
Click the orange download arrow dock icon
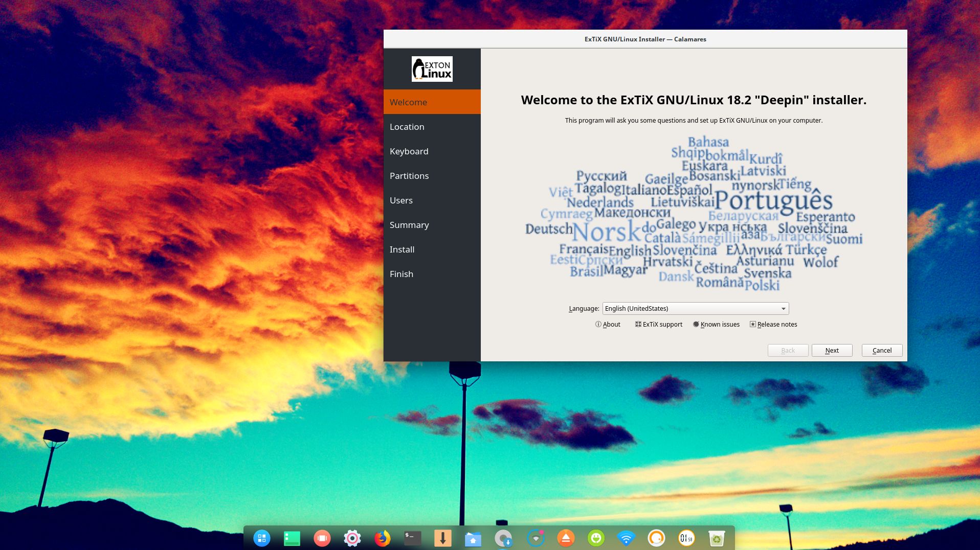coord(442,538)
